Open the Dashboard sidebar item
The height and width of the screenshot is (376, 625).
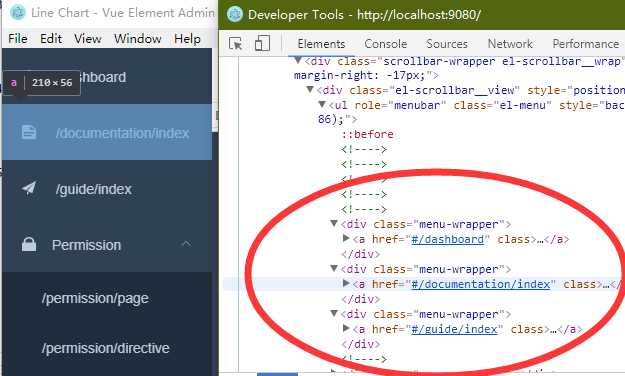(x=107, y=77)
